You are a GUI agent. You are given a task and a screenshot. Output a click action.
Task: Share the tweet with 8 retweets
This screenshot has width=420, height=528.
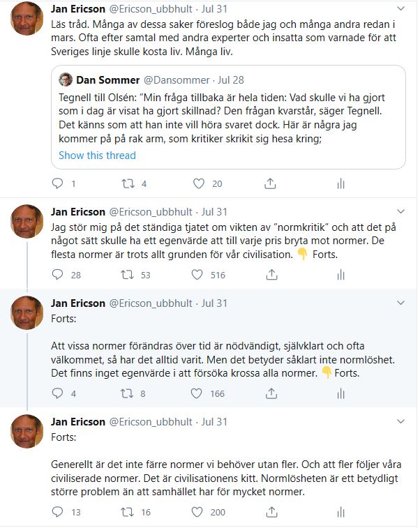271,393
